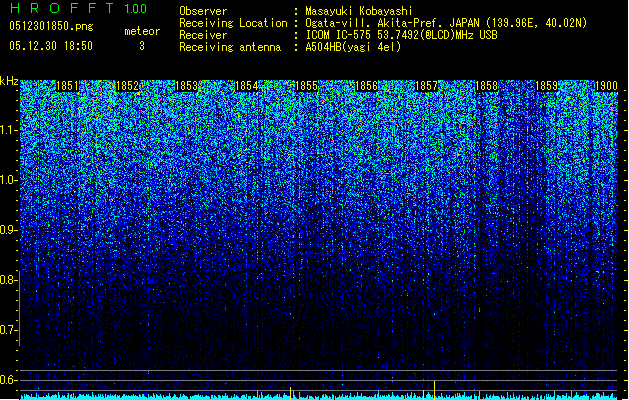The width and height of the screenshot is (629, 400).
Task: Click the meteor label
Action: tap(142, 31)
